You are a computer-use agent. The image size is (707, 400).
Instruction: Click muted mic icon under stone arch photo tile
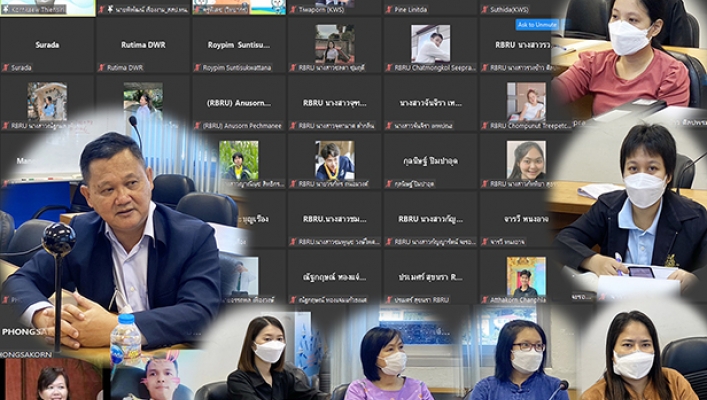coord(6,126)
